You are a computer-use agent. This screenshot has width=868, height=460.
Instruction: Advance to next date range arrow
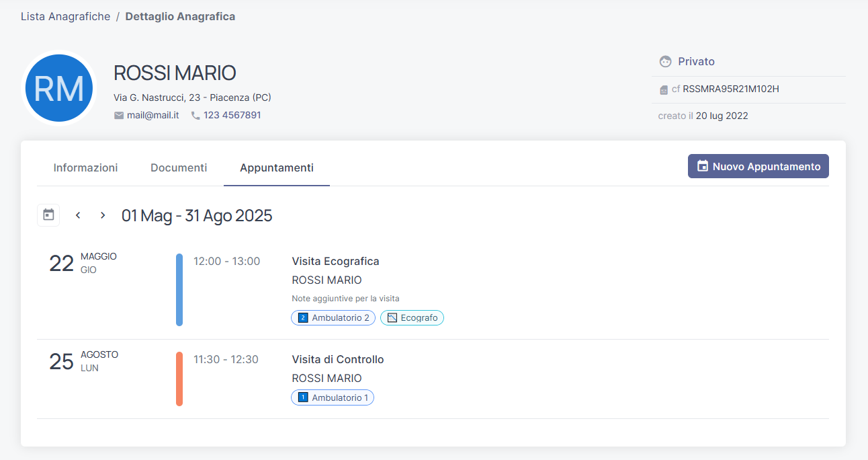coord(103,215)
